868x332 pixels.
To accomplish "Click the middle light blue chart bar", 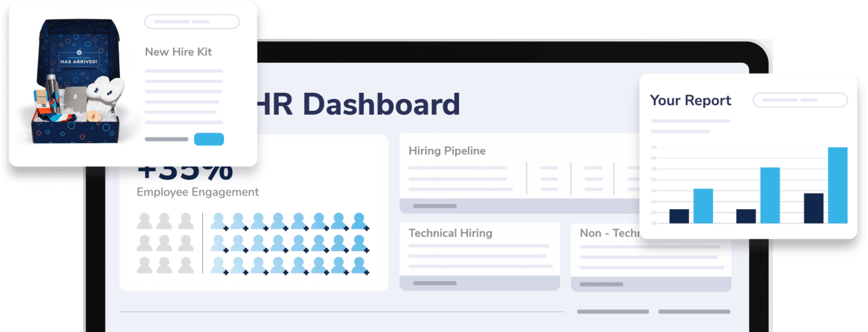I will [770, 195].
